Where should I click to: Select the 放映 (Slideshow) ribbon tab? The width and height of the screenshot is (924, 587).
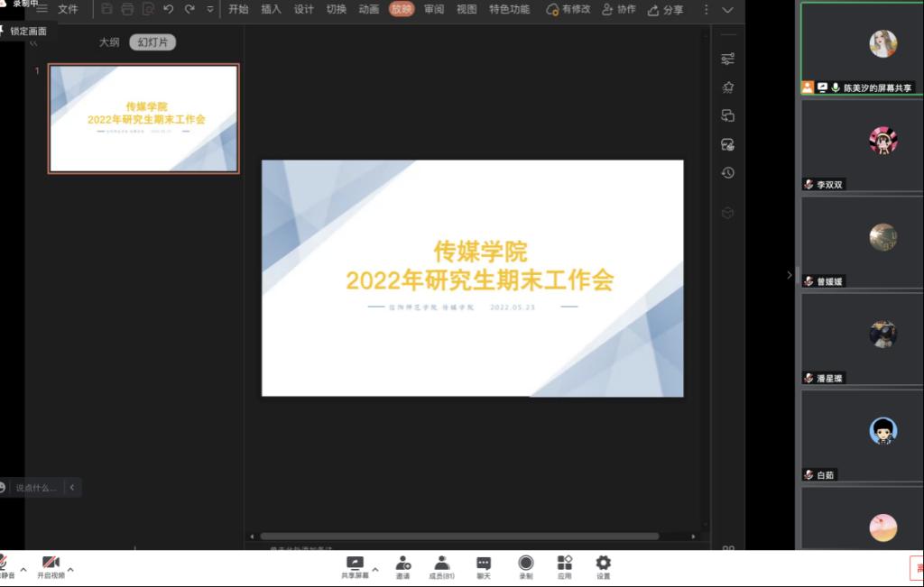tap(402, 9)
